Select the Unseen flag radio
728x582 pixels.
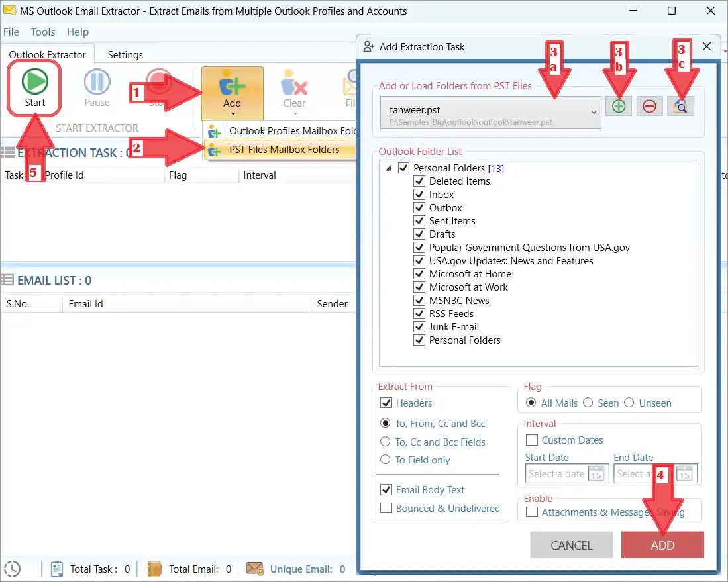click(x=629, y=403)
